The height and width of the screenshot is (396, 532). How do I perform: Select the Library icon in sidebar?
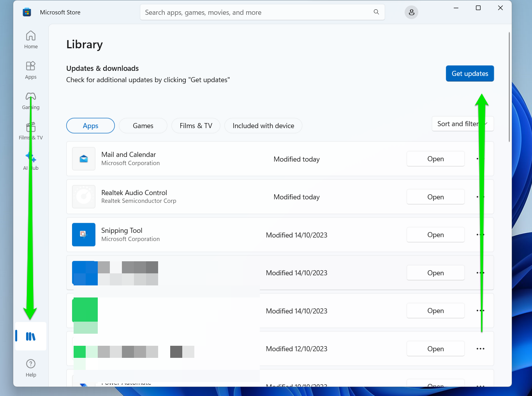tap(31, 336)
